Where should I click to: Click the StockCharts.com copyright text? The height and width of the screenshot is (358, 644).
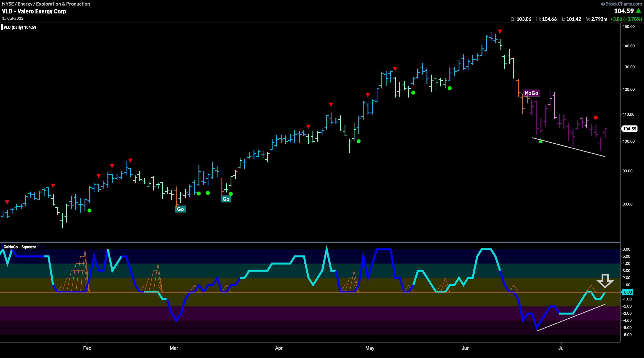pyautogui.click(x=621, y=4)
